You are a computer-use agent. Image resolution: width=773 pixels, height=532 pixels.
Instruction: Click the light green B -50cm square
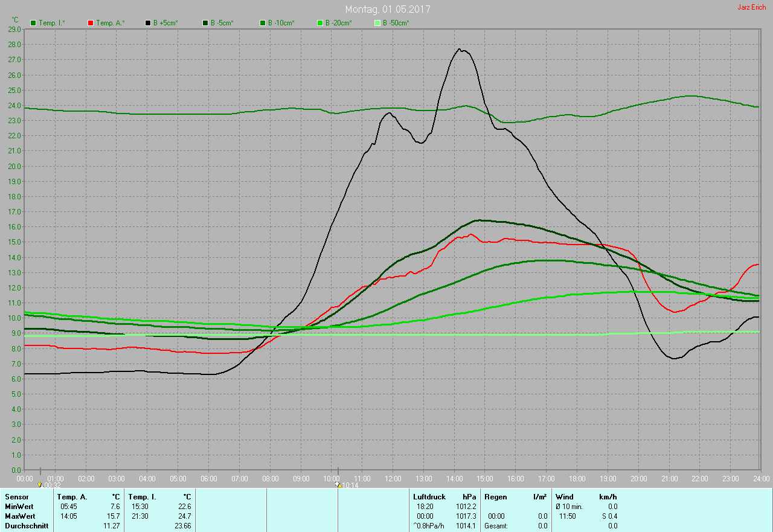377,23
